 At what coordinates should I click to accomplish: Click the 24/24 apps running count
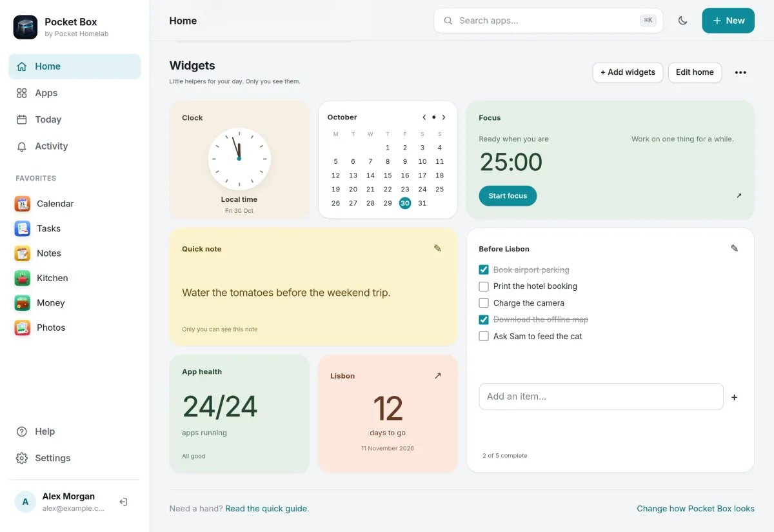(x=220, y=406)
